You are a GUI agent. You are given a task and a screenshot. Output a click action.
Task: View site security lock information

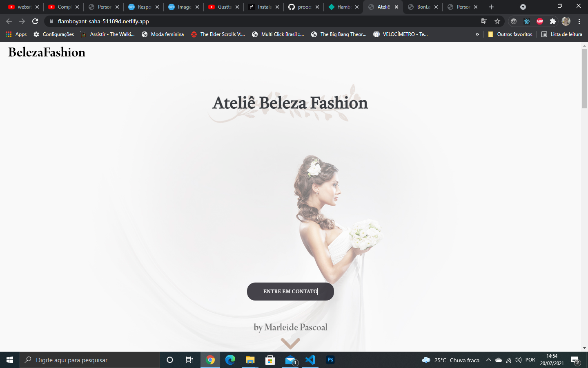coord(51,21)
